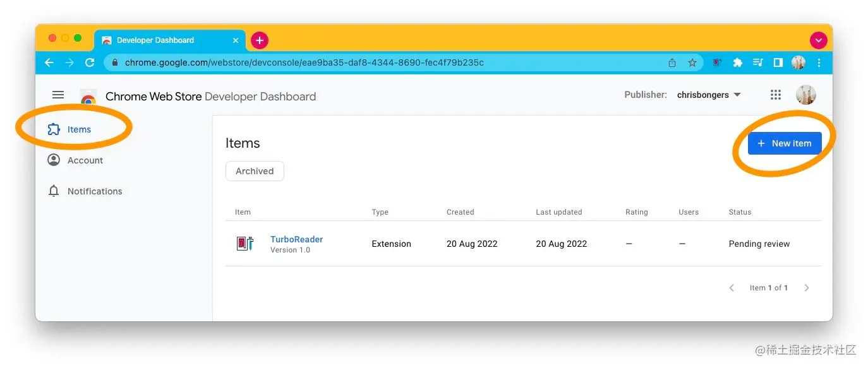Screen dimensions: 868x368
Task: Click the New item button
Action: pyautogui.click(x=785, y=143)
